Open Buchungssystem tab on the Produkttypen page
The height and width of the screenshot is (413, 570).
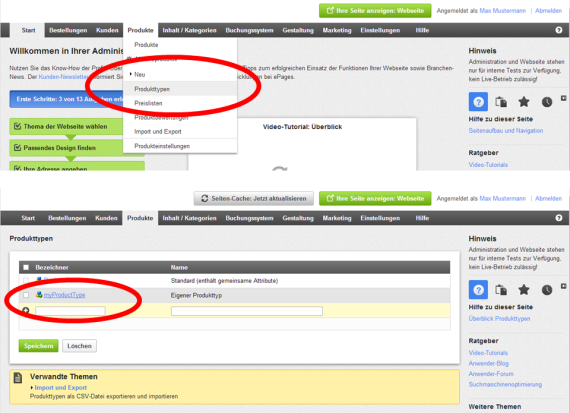[x=249, y=218]
